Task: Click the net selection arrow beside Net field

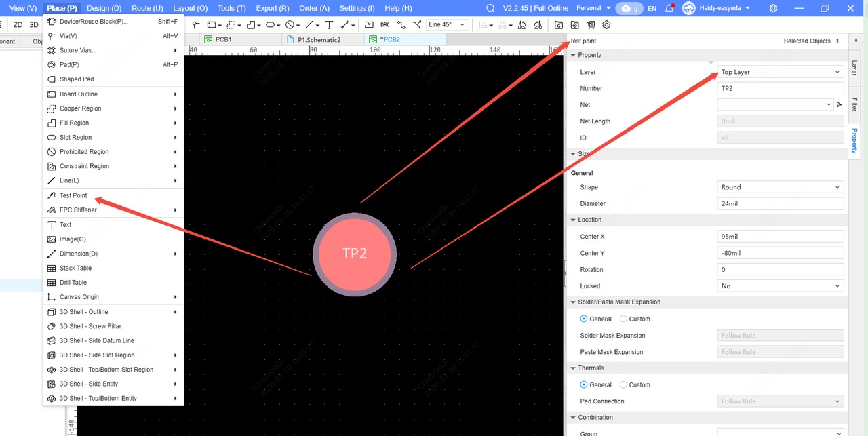Action: point(839,105)
